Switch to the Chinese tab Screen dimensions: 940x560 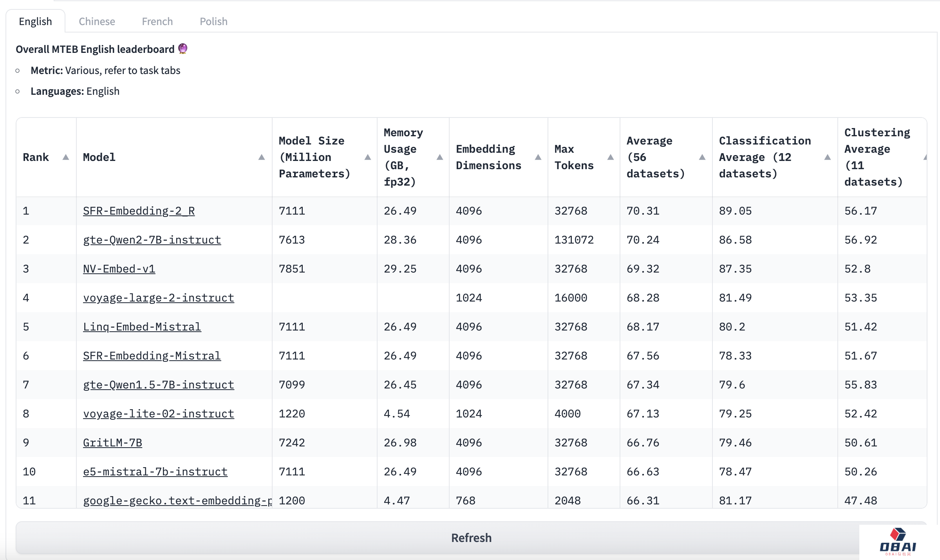tap(97, 21)
